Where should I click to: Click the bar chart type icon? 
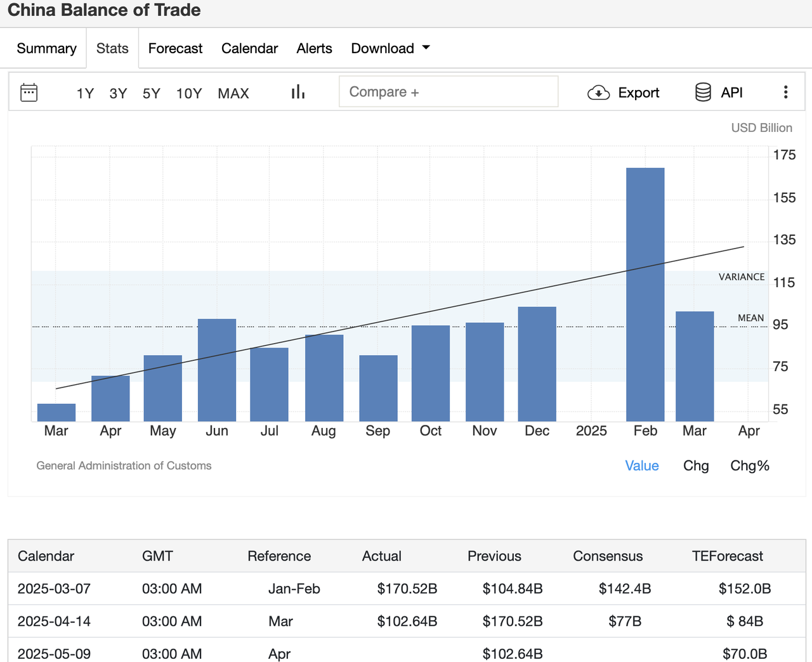(298, 93)
